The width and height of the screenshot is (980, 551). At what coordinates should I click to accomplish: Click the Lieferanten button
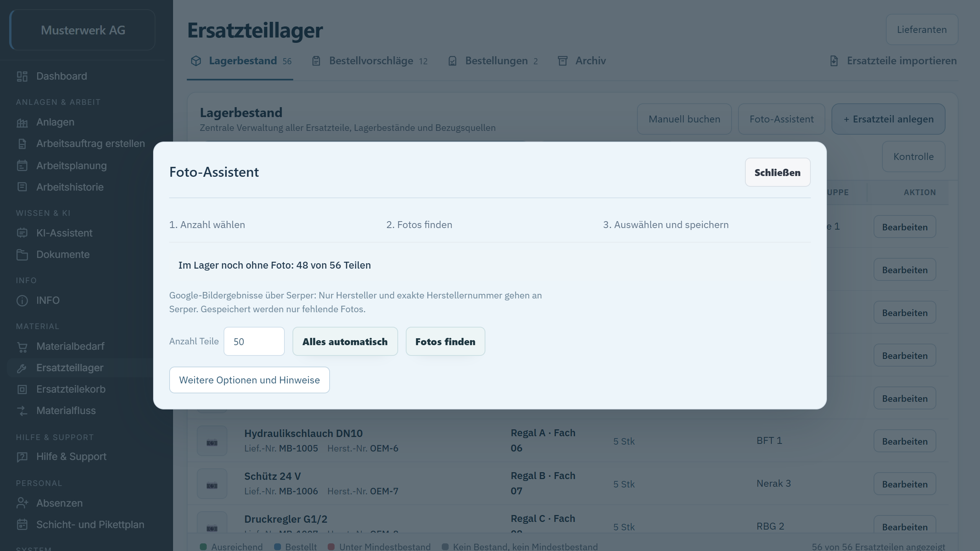922,29
